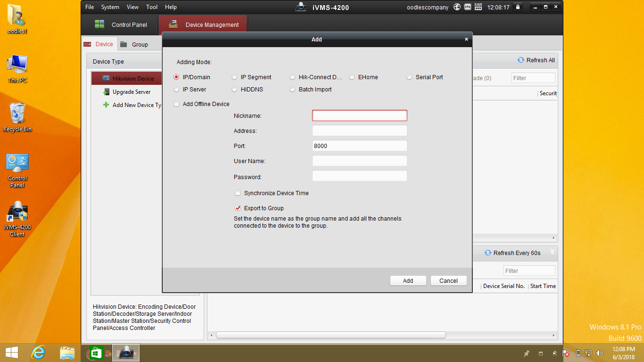Click the lock icon in title bar

point(518,7)
